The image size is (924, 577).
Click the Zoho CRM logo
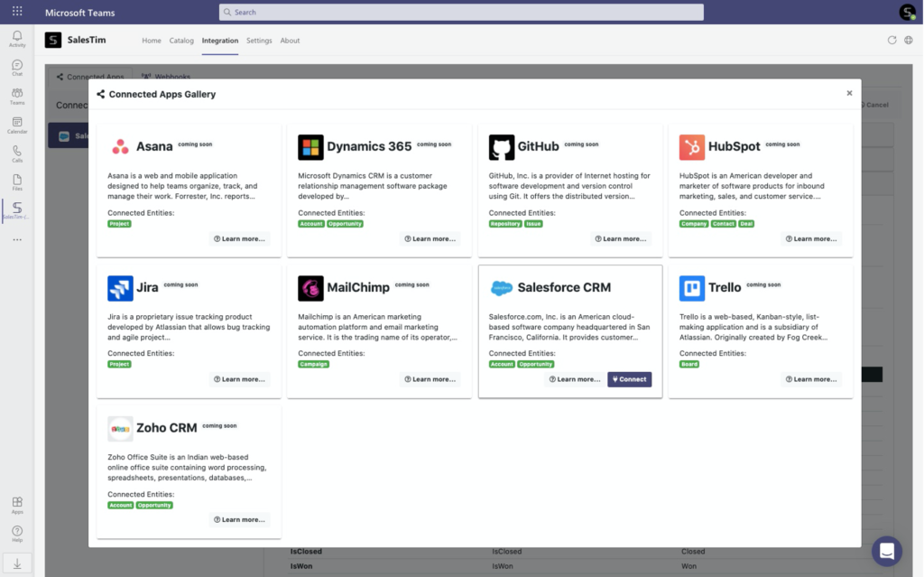120,429
